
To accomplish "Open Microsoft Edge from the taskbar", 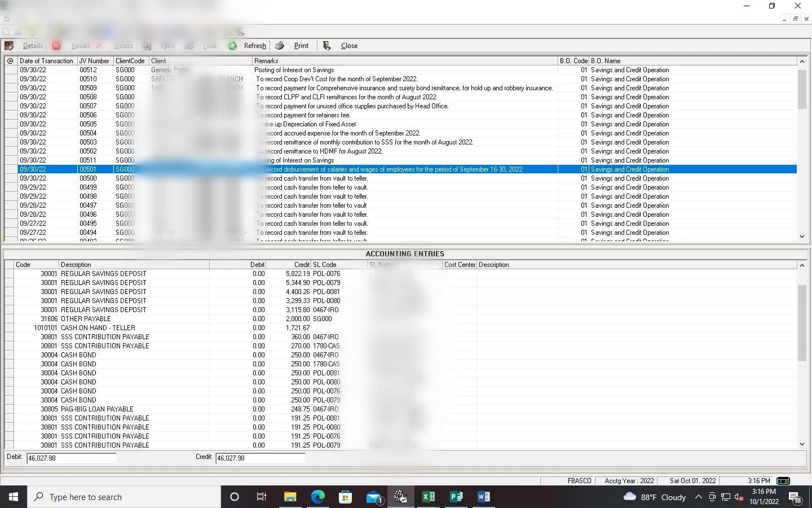I will click(317, 497).
